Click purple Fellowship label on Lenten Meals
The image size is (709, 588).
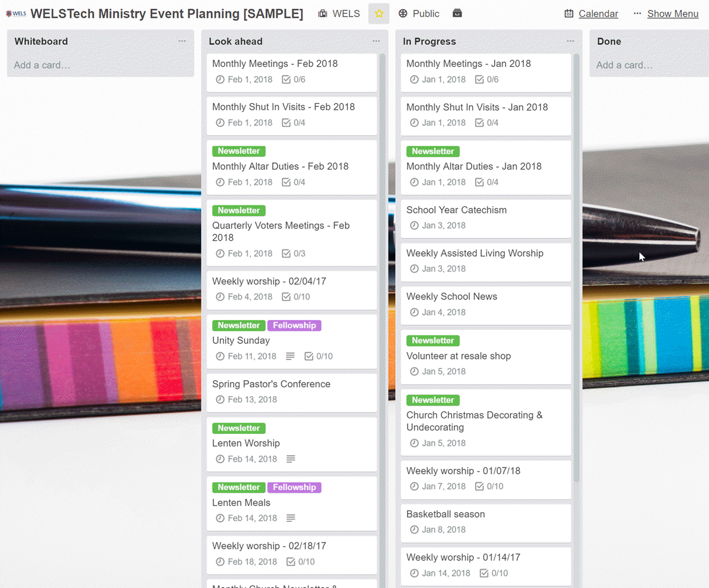tap(294, 488)
